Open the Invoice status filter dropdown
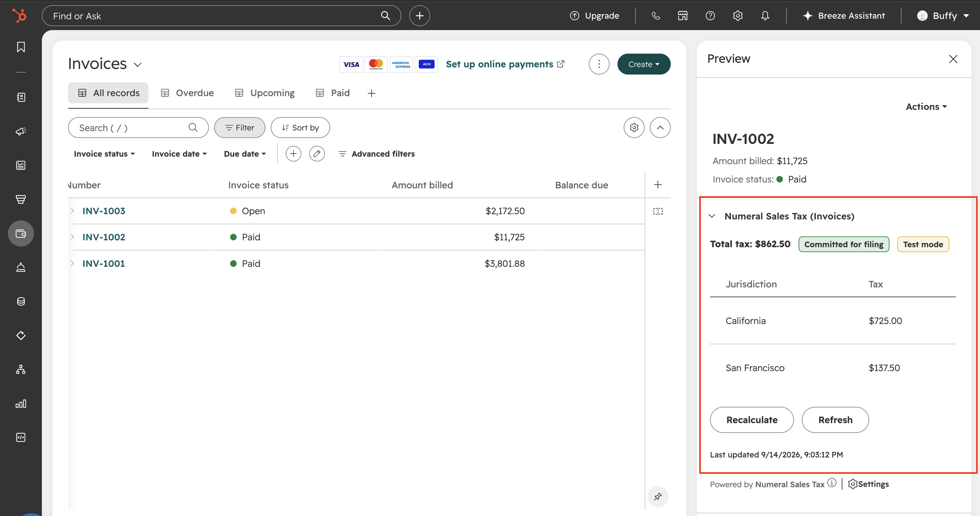Image resolution: width=980 pixels, height=516 pixels. click(x=104, y=154)
